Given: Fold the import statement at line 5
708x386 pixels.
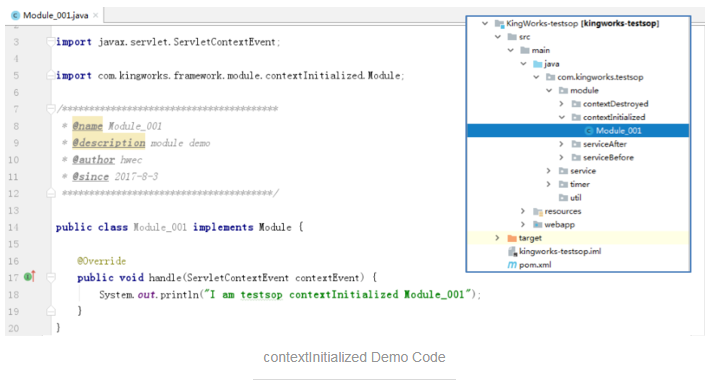Looking at the screenshot, I should pyautogui.click(x=51, y=75).
